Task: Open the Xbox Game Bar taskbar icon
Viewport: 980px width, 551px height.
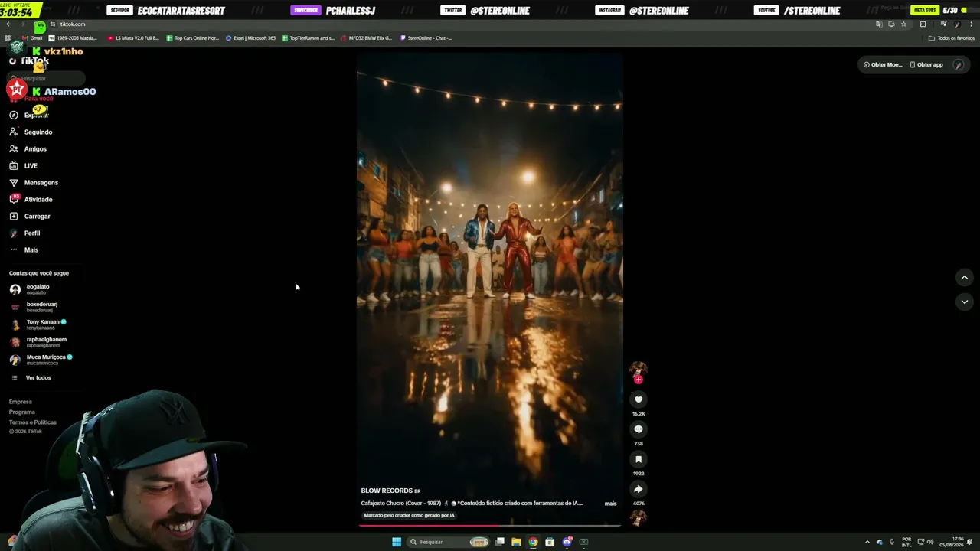Action: pos(583,542)
